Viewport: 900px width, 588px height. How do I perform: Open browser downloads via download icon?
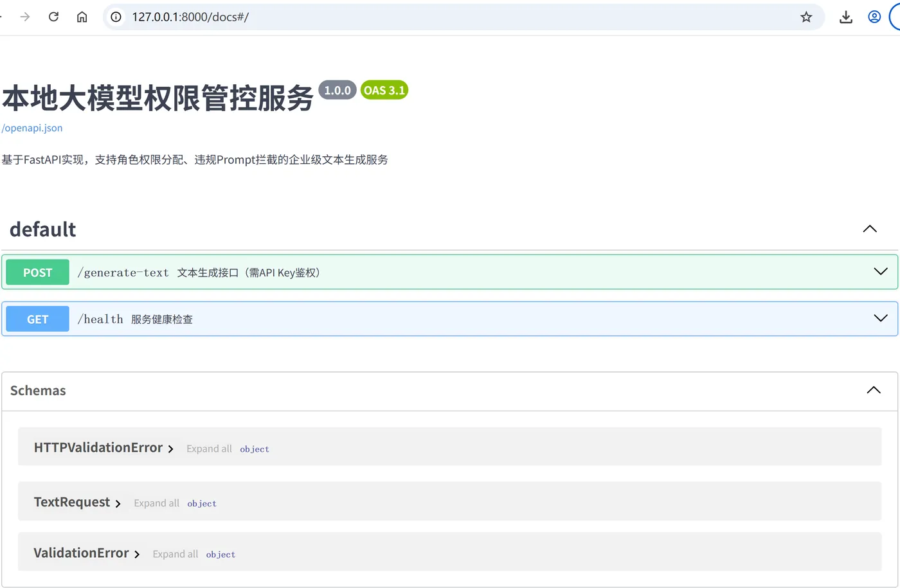(x=845, y=17)
